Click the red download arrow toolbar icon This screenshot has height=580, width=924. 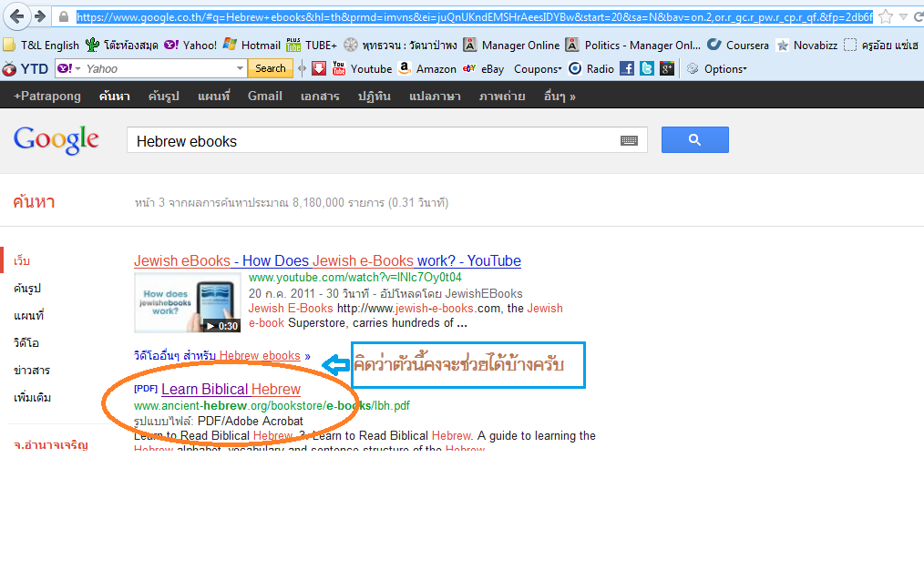tap(319, 69)
